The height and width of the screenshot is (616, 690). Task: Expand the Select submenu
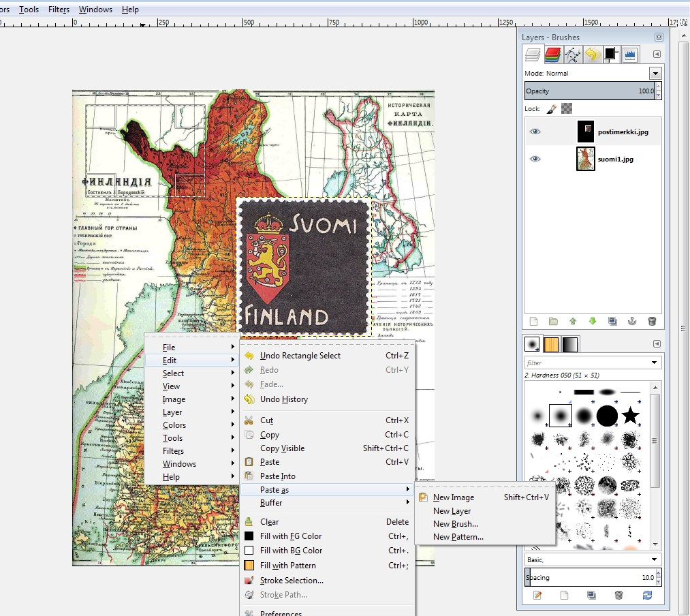point(192,373)
